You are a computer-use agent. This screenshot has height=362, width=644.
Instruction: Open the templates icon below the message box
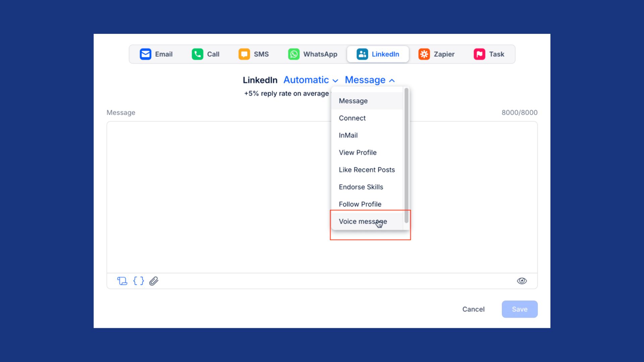(x=122, y=281)
